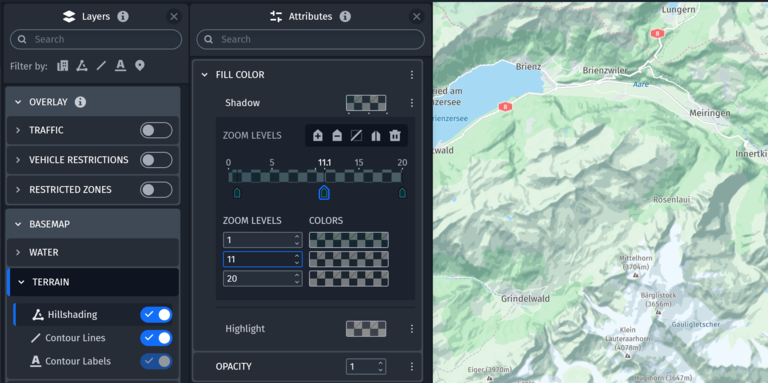Image resolution: width=768 pixels, height=383 pixels.
Task: Open the Shadow options three-dot menu
Action: pos(411,103)
